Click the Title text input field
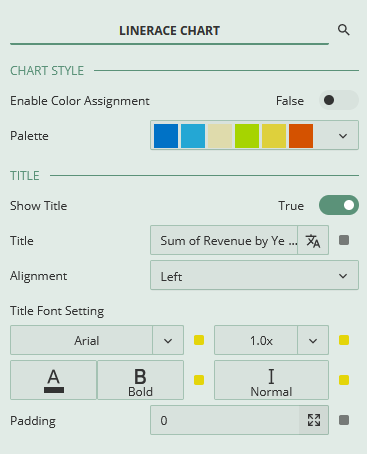 click(x=224, y=240)
